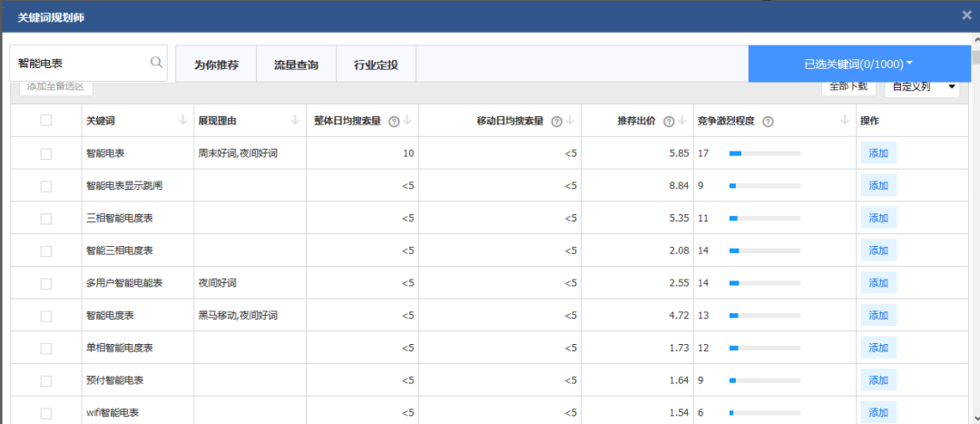Check the 智能电表显示跳闸 row checkbox
Image resolution: width=980 pixels, height=424 pixels.
pos(46,186)
